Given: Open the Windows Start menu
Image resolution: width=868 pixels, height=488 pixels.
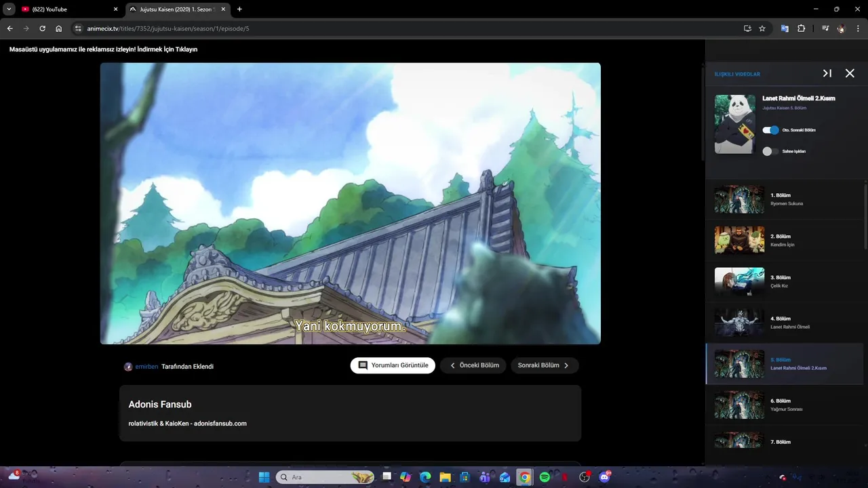Looking at the screenshot, I should [x=264, y=477].
